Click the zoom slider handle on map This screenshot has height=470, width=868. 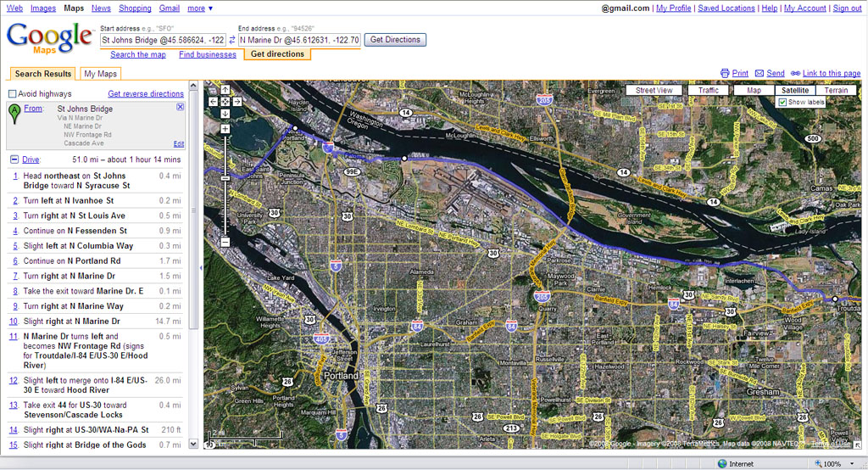(x=225, y=178)
